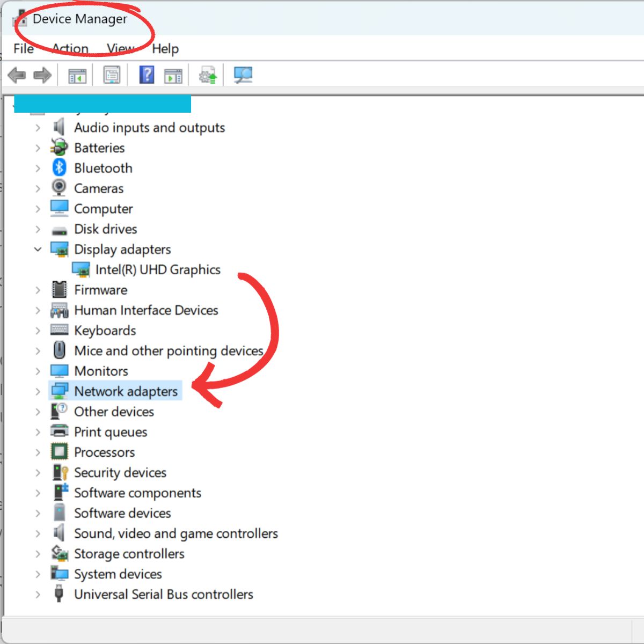Click the Cameras webcam icon
The height and width of the screenshot is (644, 644).
[x=59, y=188]
